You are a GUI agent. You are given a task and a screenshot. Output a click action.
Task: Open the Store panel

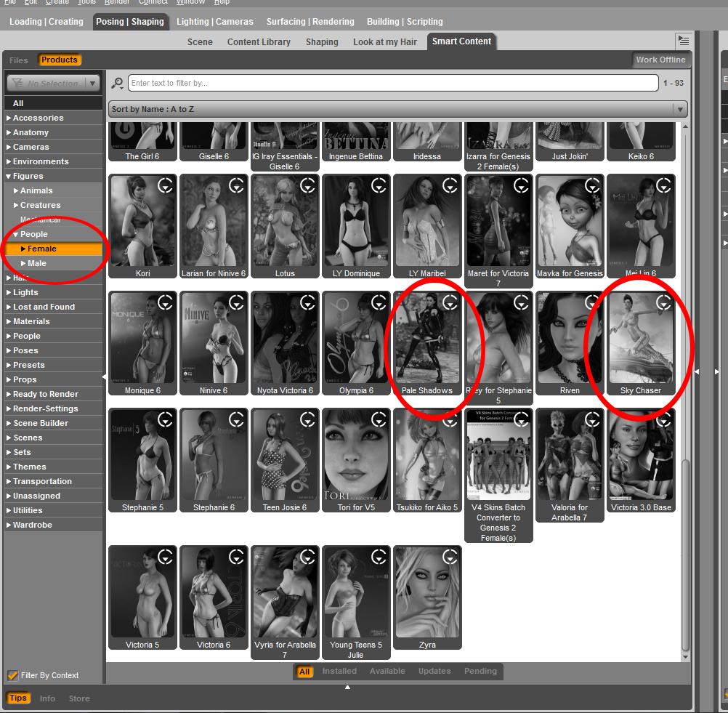79,698
